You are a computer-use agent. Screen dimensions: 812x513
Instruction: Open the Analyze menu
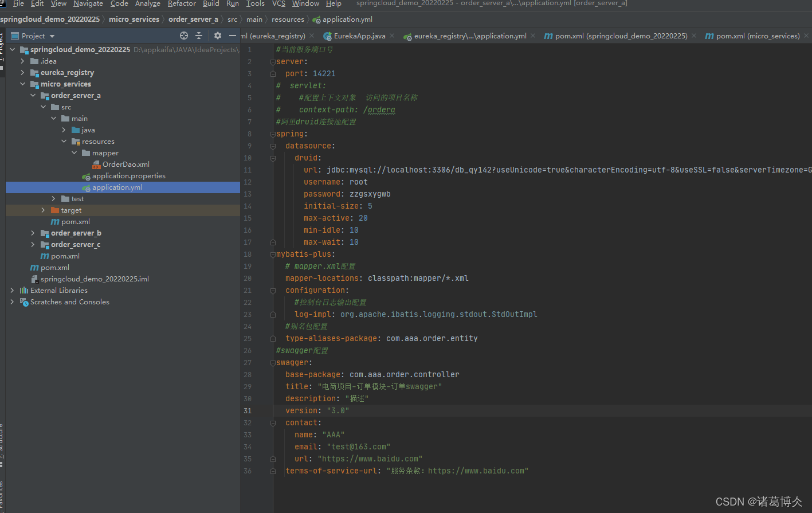pos(148,3)
